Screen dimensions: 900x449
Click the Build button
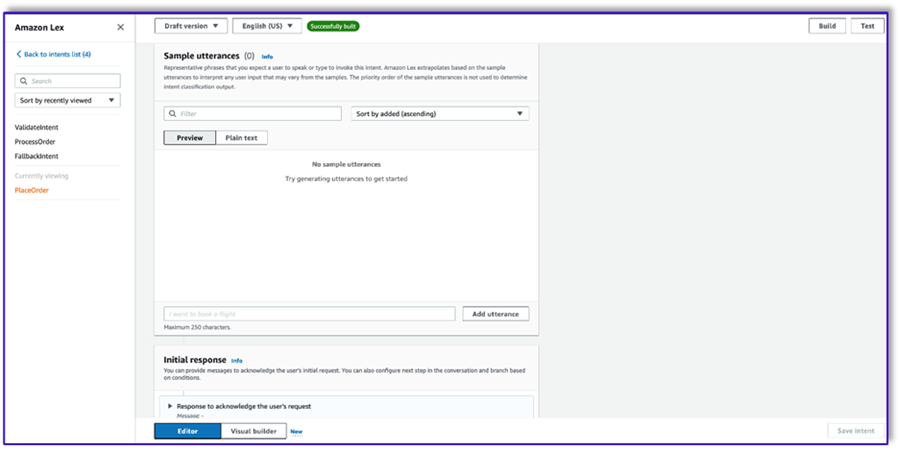click(827, 26)
